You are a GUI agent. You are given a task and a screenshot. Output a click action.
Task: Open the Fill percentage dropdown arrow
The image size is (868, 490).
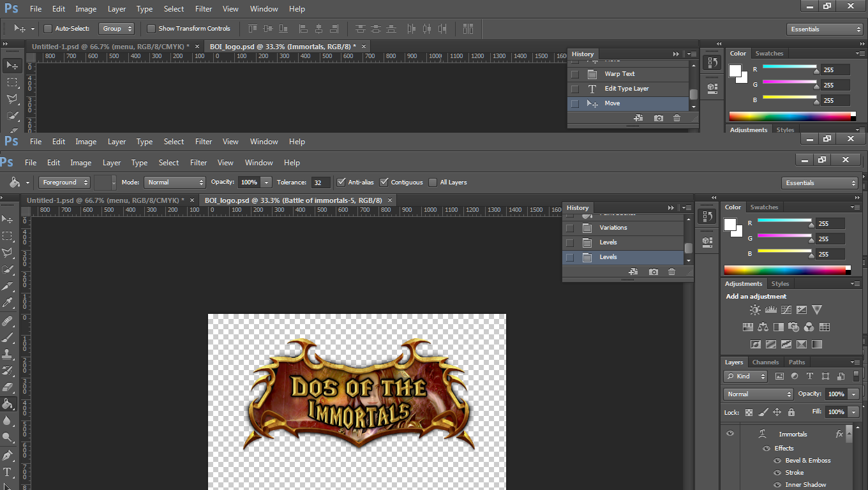pyautogui.click(x=854, y=412)
